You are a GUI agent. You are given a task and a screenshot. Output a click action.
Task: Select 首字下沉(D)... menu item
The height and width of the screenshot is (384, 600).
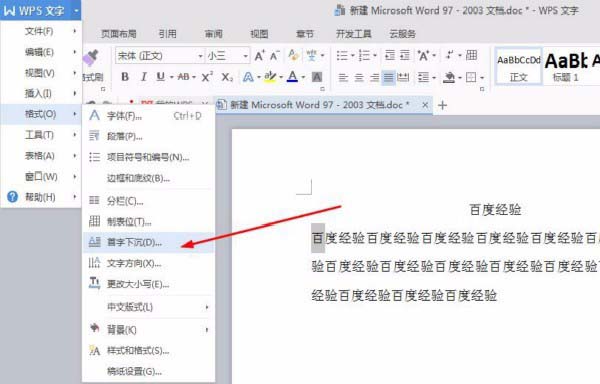[x=149, y=242]
